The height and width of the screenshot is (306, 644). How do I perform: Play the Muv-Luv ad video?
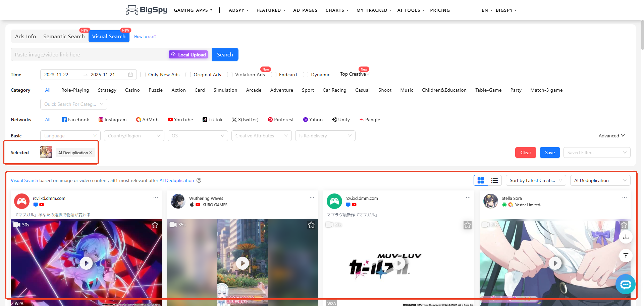pos(399,263)
